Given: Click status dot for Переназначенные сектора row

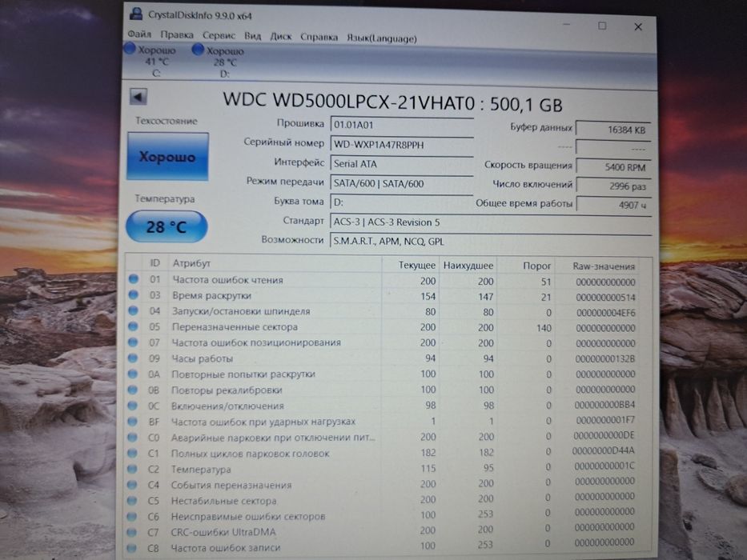Looking at the screenshot, I should pos(133,326).
